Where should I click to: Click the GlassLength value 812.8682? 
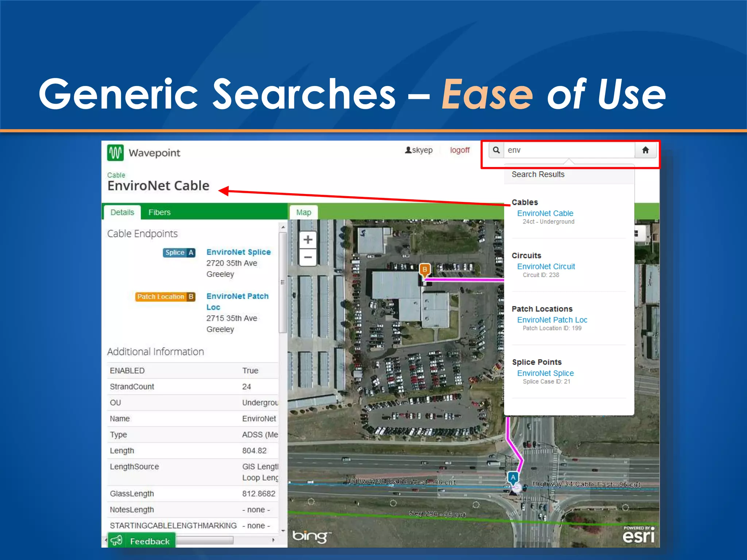pos(259,494)
